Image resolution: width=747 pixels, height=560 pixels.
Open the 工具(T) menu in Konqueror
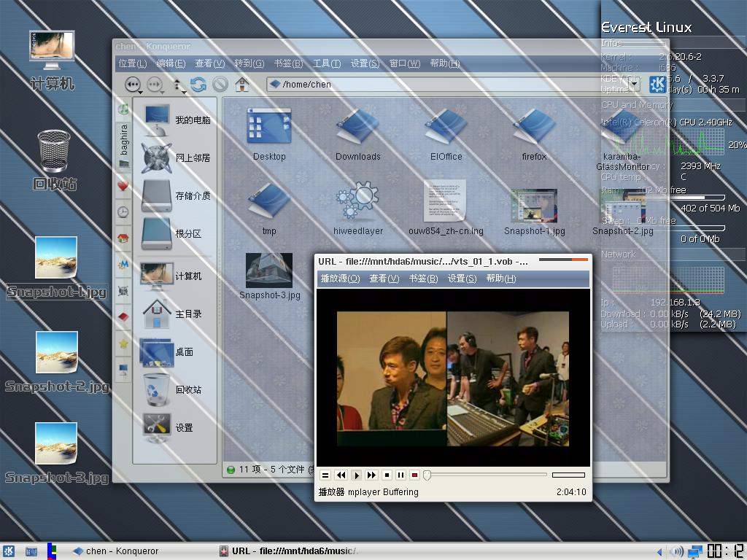tap(327, 63)
